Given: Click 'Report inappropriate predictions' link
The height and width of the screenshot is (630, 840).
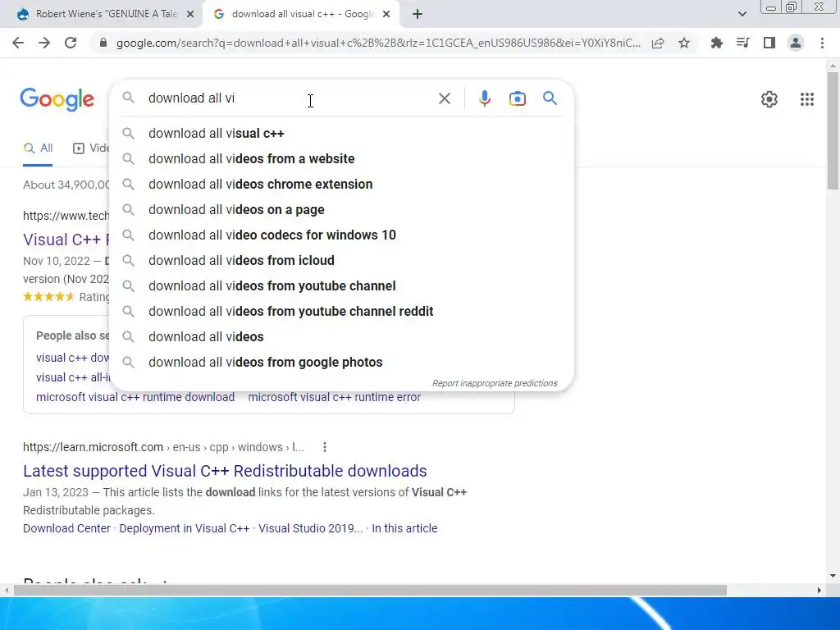Looking at the screenshot, I should pos(495,384).
